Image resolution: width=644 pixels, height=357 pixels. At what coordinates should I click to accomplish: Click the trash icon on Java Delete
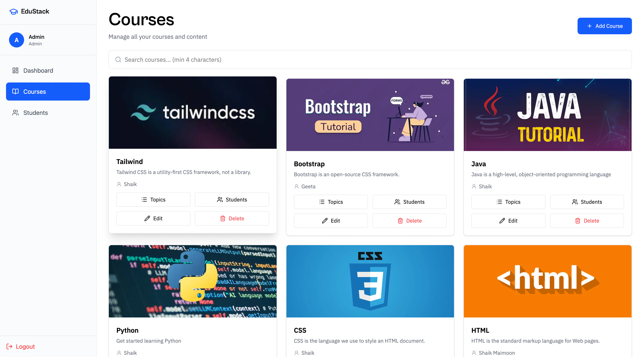[x=578, y=221]
